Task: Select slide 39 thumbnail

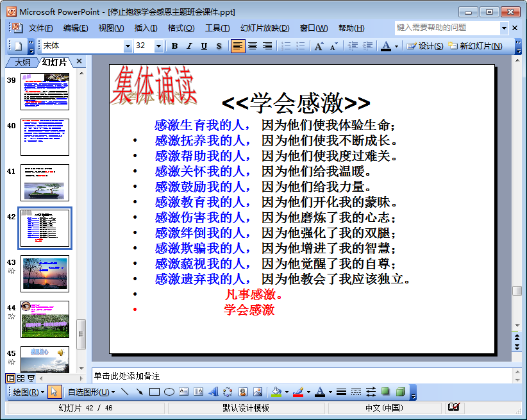Action: click(45, 92)
